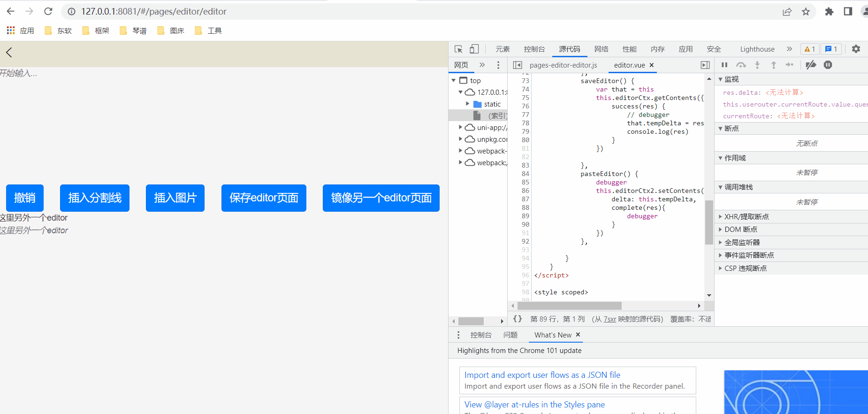Expand the static folder
Viewport: 868px width, 414px height.
pyautogui.click(x=467, y=104)
